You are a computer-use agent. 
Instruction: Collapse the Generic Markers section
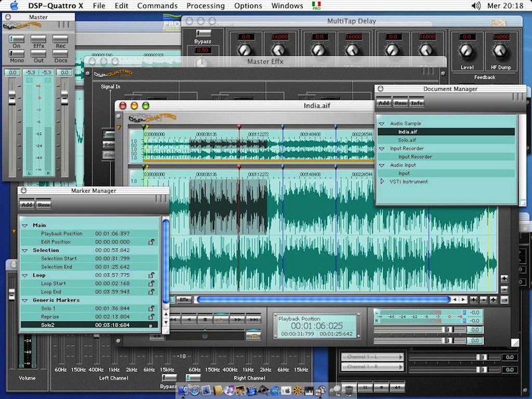pos(25,300)
